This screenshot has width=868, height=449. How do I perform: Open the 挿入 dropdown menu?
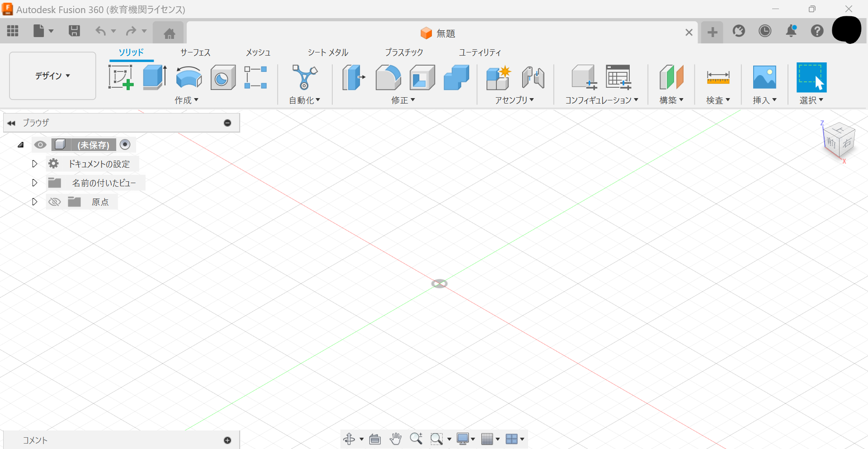[x=764, y=100]
